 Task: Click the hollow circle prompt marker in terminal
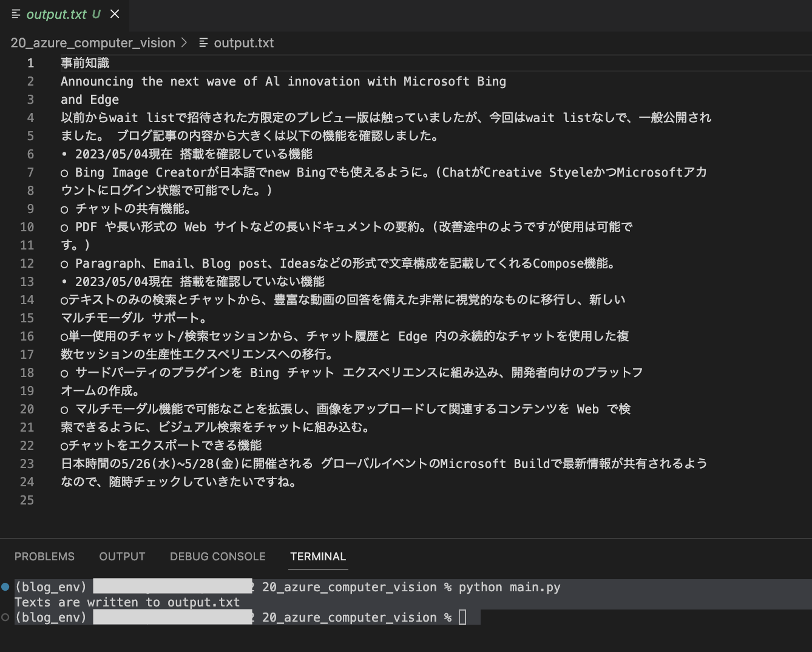point(5,617)
